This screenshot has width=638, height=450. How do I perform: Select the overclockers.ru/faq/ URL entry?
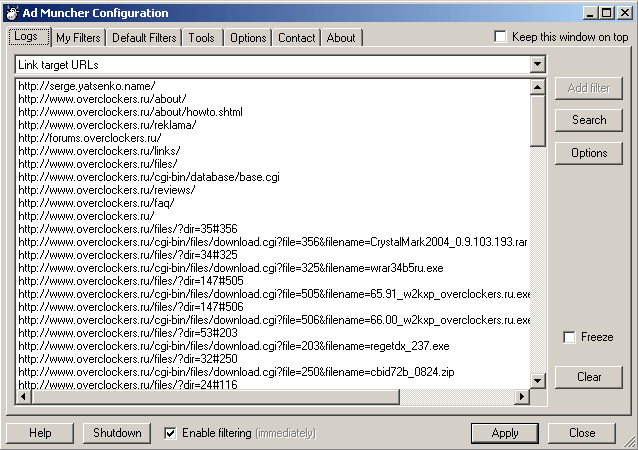coord(96,203)
